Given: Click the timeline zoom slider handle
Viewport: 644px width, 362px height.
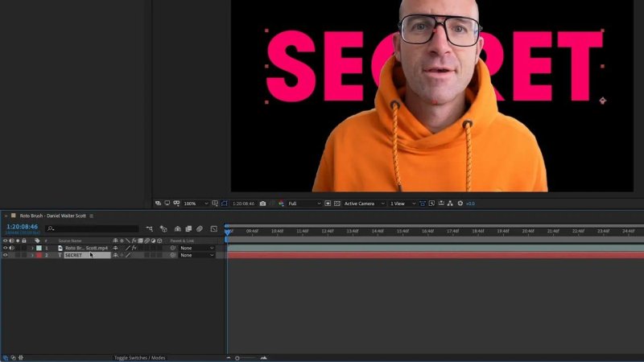Looking at the screenshot, I should click(x=237, y=358).
